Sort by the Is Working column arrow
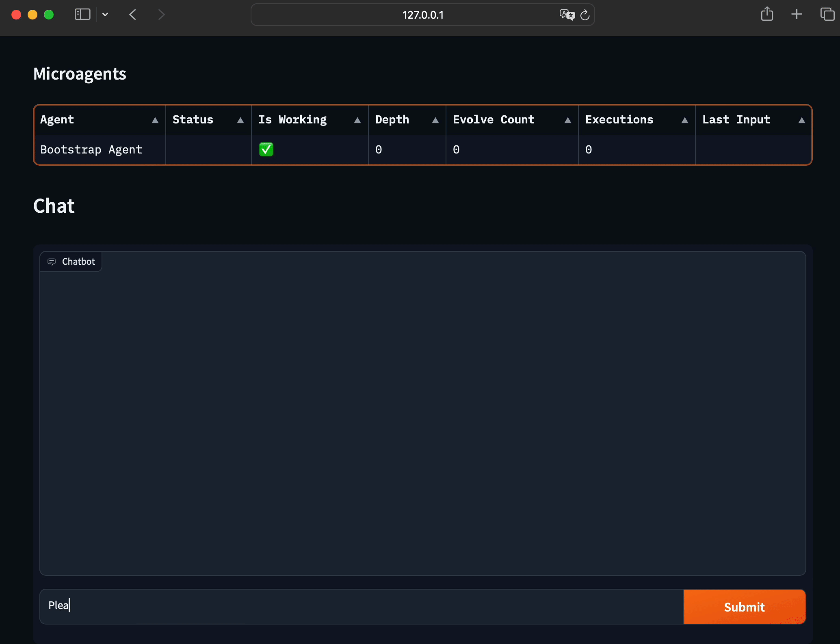This screenshot has height=644, width=840. point(357,120)
